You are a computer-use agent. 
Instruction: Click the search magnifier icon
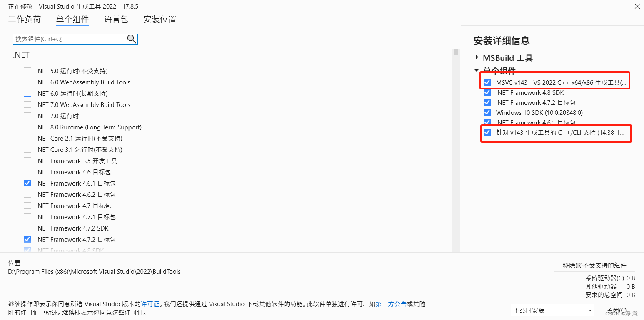(x=132, y=39)
